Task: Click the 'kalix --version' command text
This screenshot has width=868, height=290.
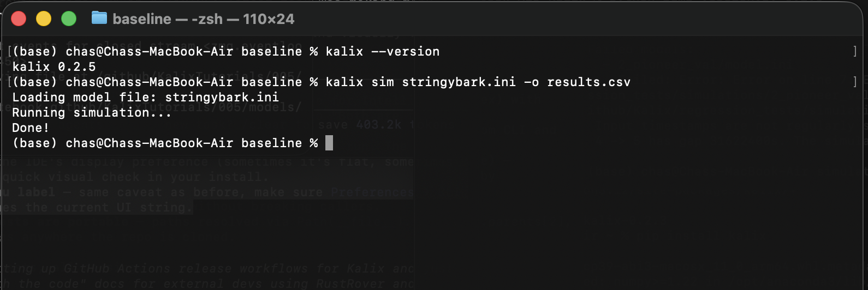Action: pos(383,51)
